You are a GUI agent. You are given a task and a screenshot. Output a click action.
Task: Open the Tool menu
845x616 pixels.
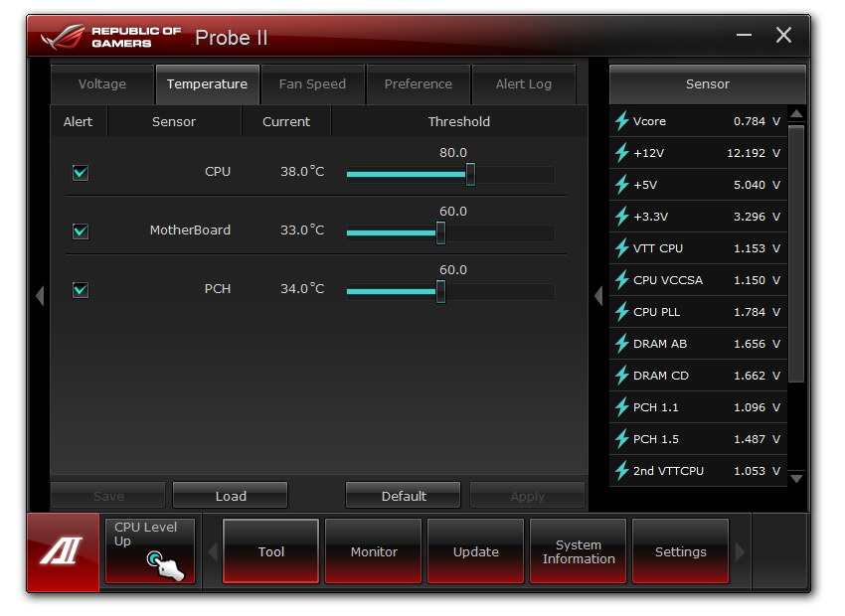click(271, 551)
